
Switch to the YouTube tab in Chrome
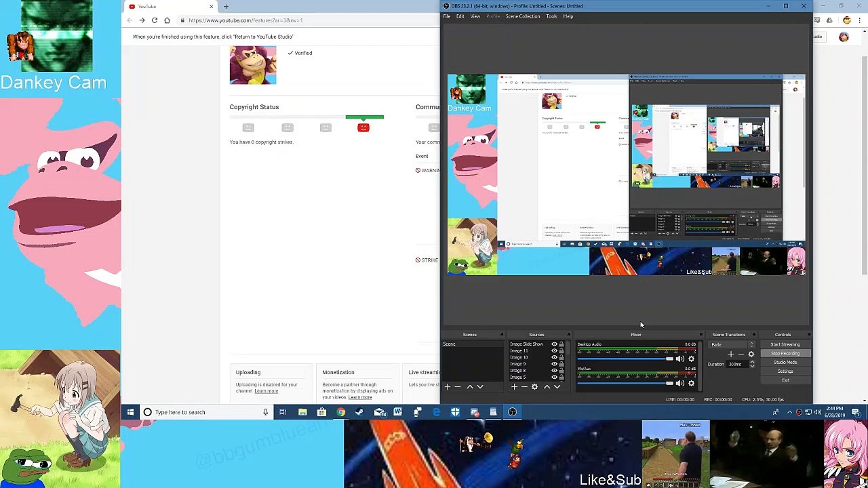[170, 7]
